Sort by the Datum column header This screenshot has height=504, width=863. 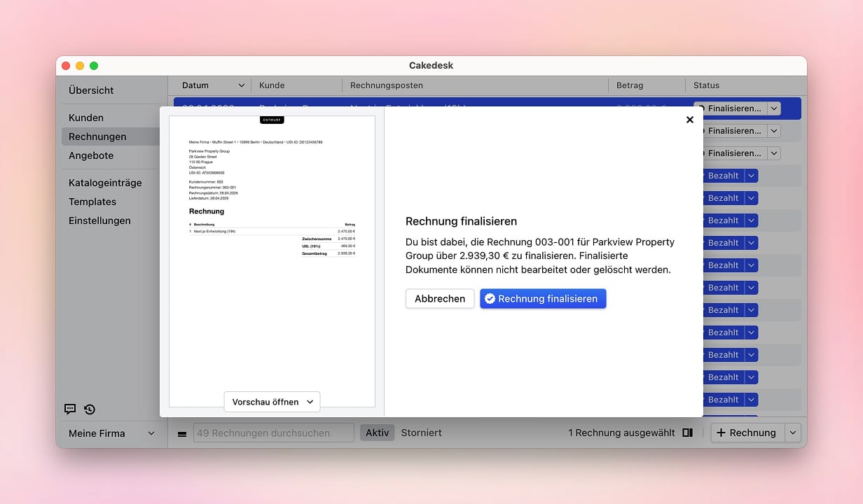coord(213,85)
